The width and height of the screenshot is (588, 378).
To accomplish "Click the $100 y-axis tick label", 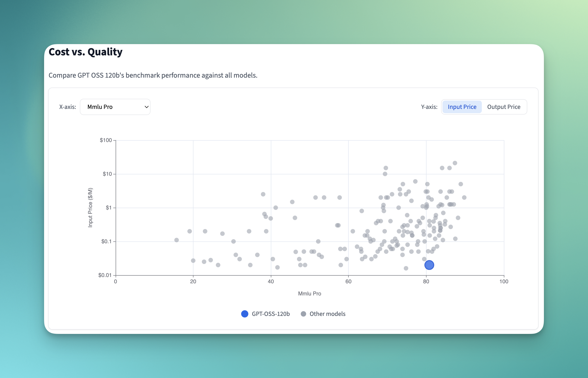I will tap(106, 140).
